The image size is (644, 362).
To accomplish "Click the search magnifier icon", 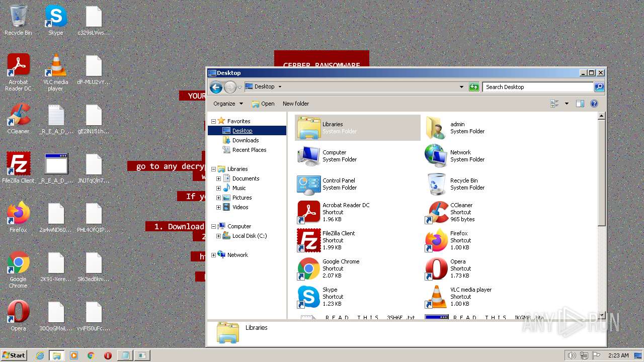I will coord(599,87).
